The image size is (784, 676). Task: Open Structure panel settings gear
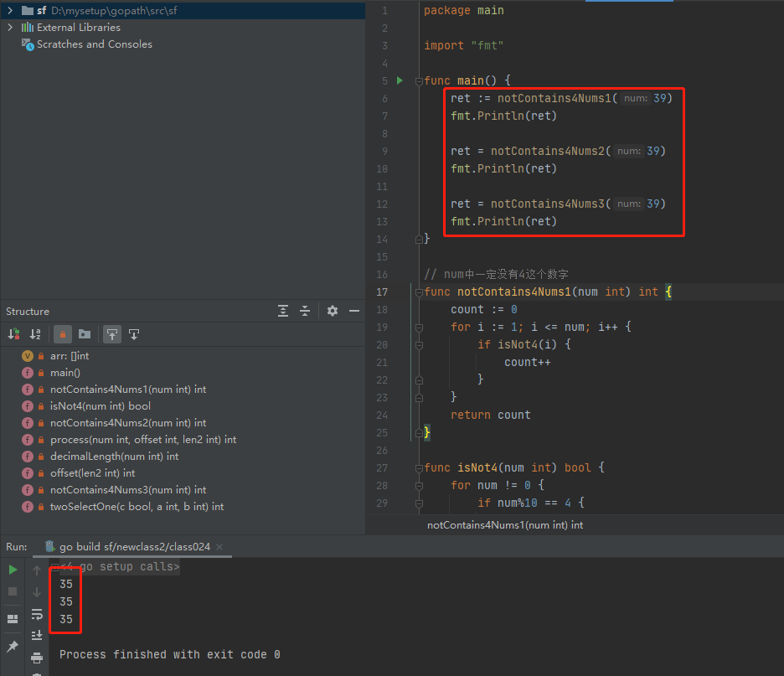coord(332,311)
